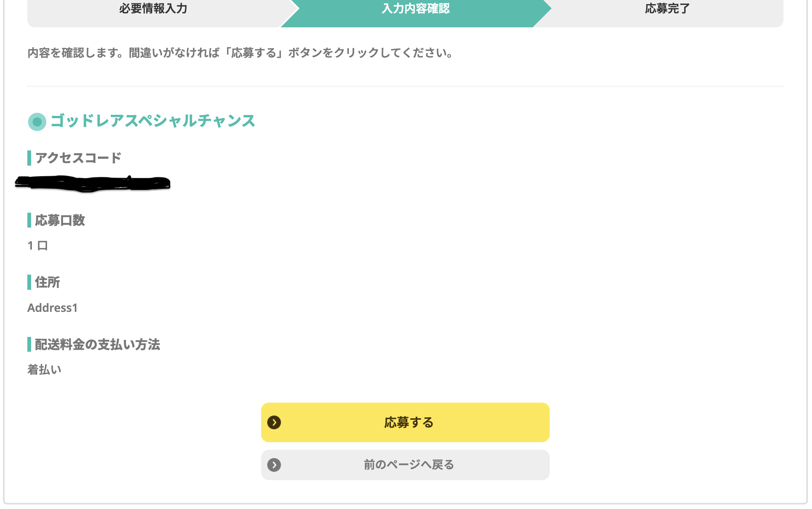Click the 内容を確認します instruction text
The width and height of the screenshot is (812, 509).
(240, 53)
